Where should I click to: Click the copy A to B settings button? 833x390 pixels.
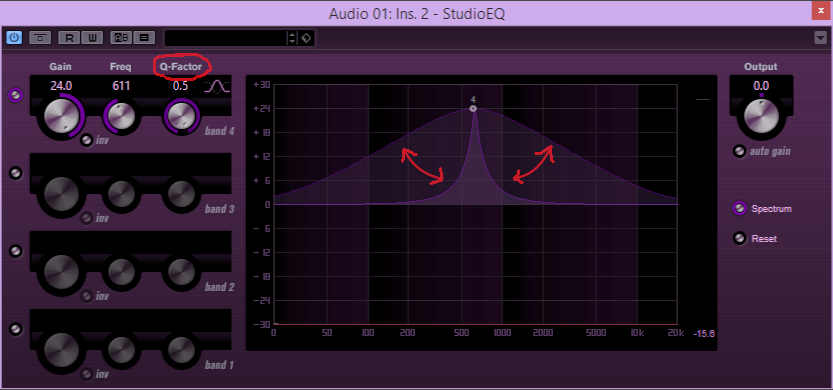click(x=144, y=38)
